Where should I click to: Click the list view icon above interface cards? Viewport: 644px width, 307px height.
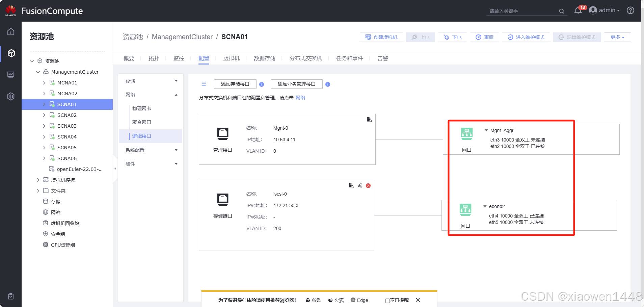(204, 84)
